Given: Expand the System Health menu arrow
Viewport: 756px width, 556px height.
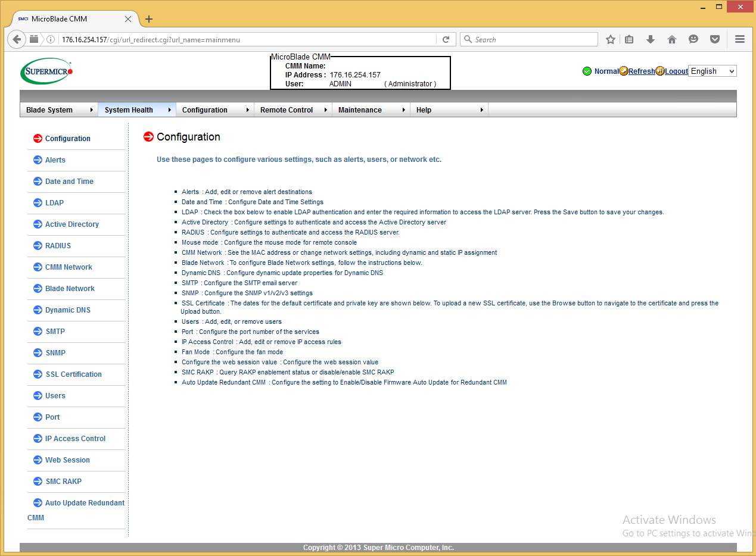Looking at the screenshot, I should [169, 110].
